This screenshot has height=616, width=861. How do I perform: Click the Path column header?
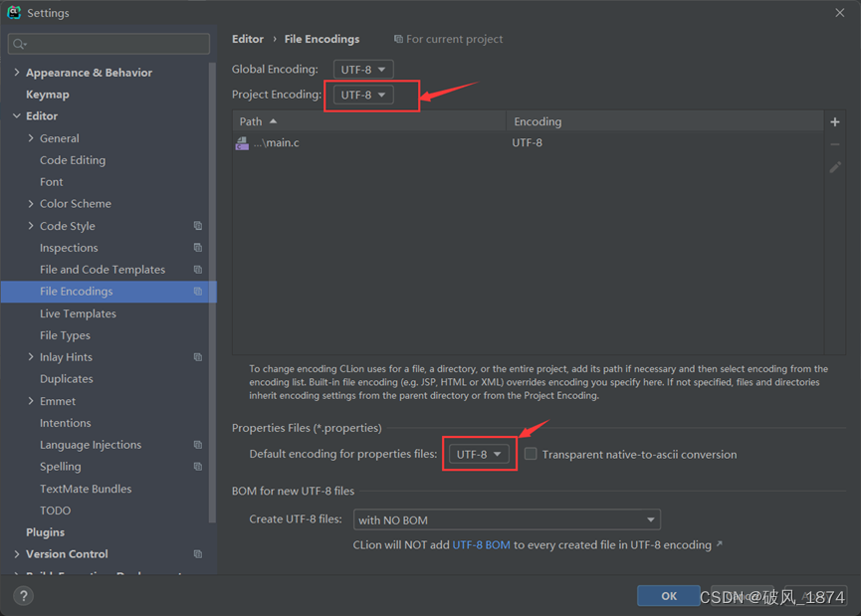tap(369, 121)
